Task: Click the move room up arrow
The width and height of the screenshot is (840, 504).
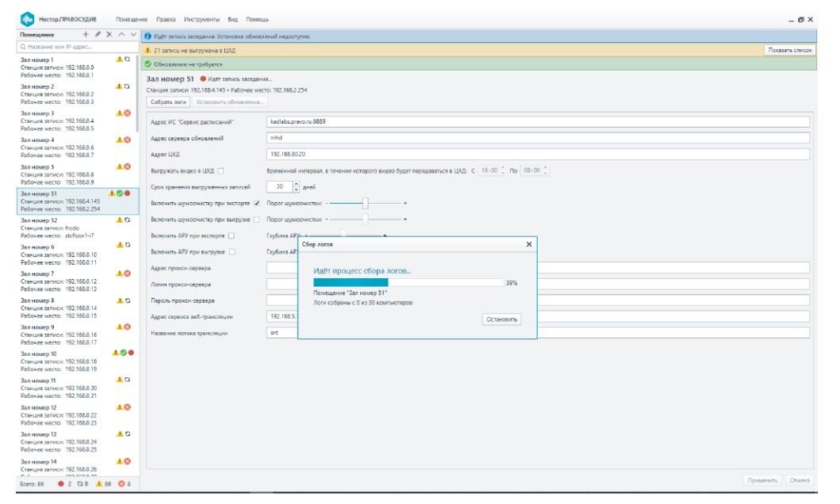Action: pos(121,35)
